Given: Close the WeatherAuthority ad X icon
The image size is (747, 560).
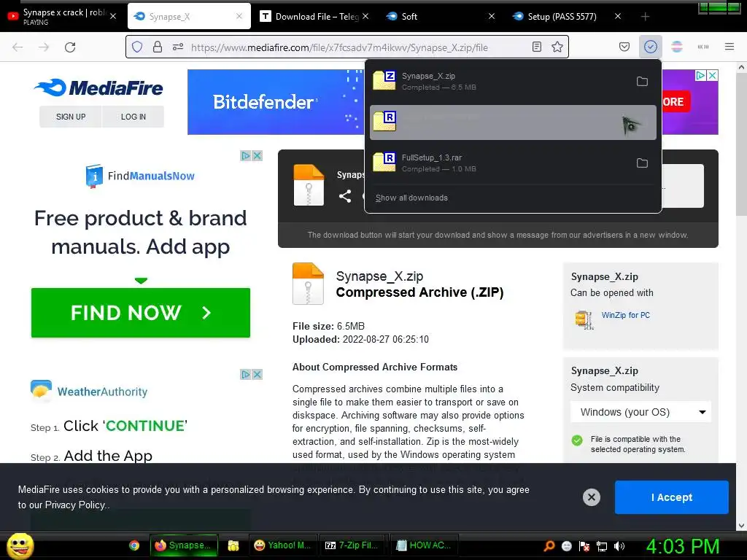Looking at the screenshot, I should click(x=258, y=374).
